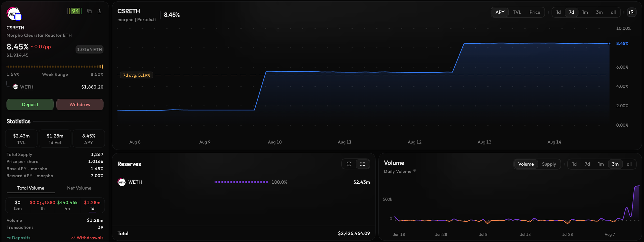The width and height of the screenshot is (644, 242).
Task: Switch main chart to Price
Action: (535, 12)
